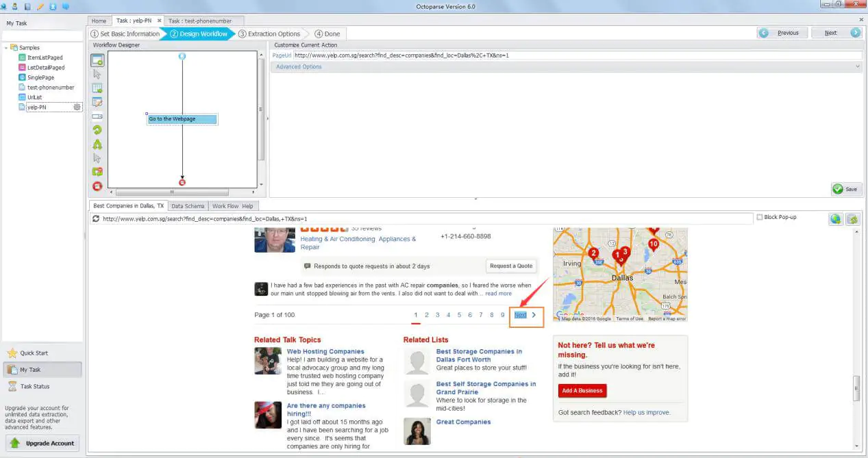Pick the lower pointer tool in workflow toolbar

click(97, 158)
